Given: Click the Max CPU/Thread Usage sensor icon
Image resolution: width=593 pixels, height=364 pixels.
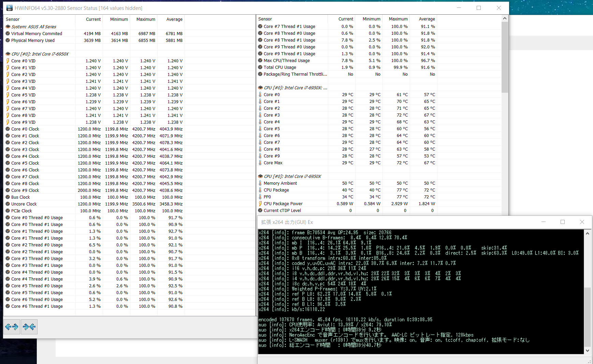Looking at the screenshot, I should 260,60.
